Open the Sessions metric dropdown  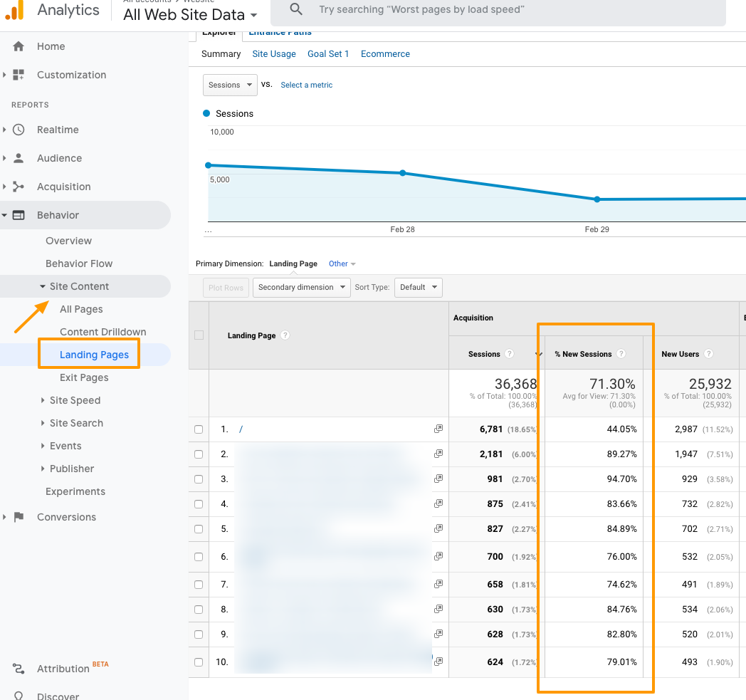[230, 85]
